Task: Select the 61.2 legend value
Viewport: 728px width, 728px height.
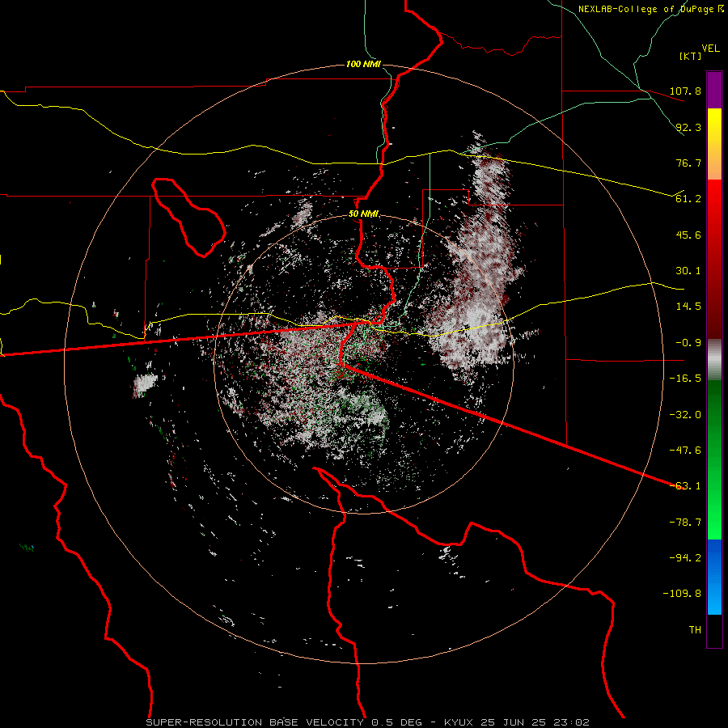Action: click(688, 199)
